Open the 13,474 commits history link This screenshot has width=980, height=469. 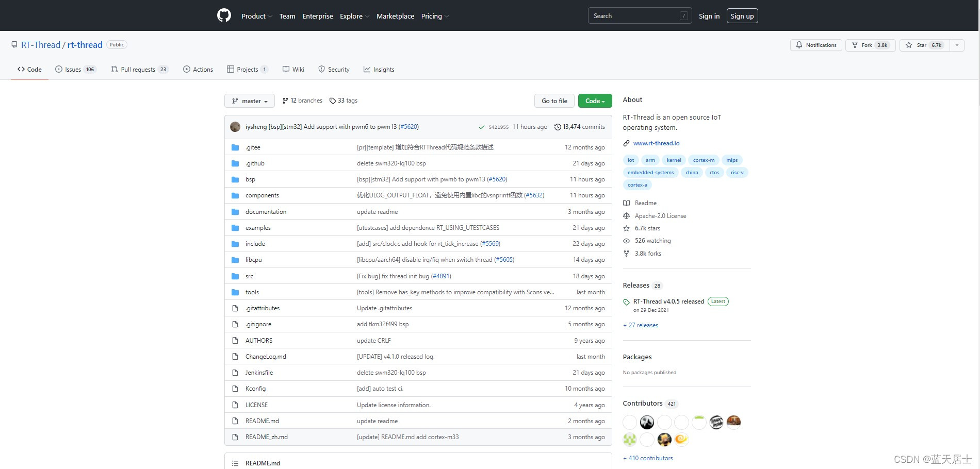pyautogui.click(x=580, y=127)
